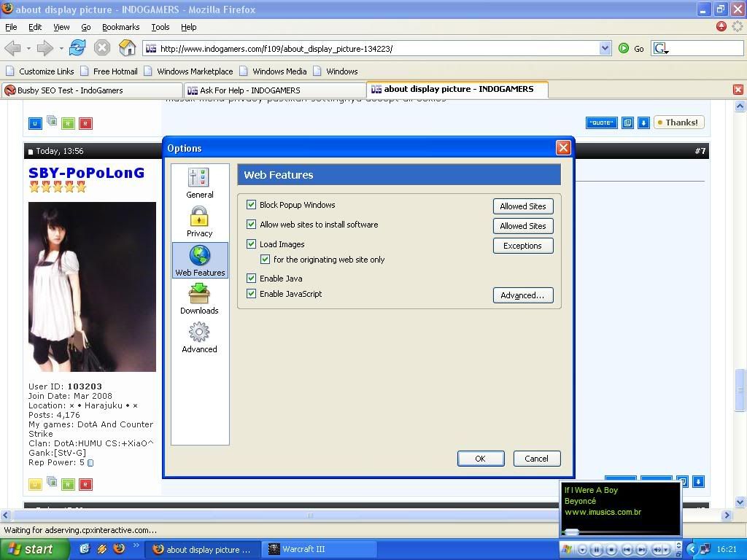Go to previous track in media toolbar

tap(627, 550)
